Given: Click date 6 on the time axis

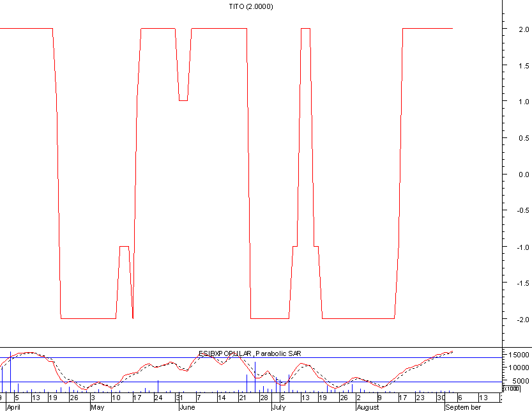Looking at the screenshot, I should 460,398.
